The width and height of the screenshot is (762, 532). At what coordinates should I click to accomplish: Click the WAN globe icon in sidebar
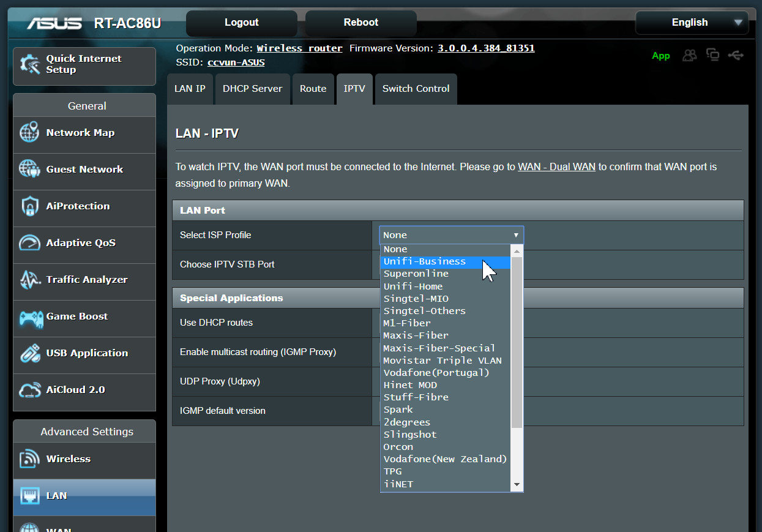[x=29, y=527]
